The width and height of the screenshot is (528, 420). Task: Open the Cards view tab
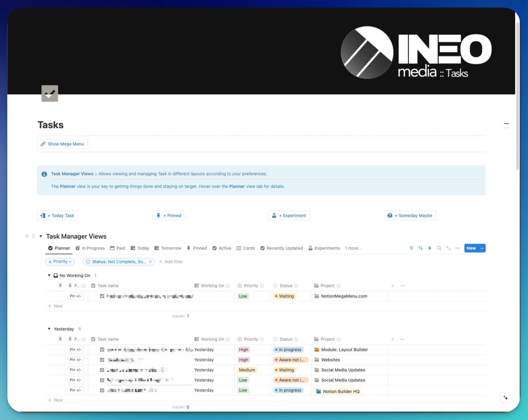246,248
